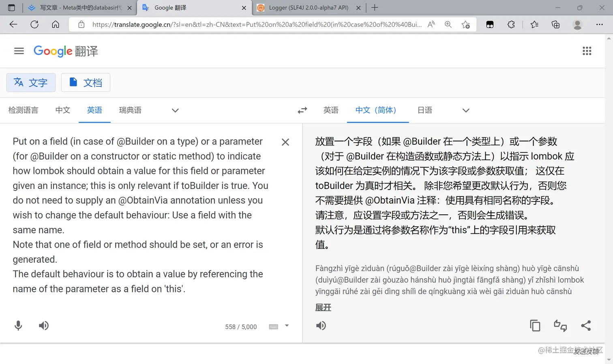613x364 pixels.
Task: Open the favorites list
Action: 534,25
